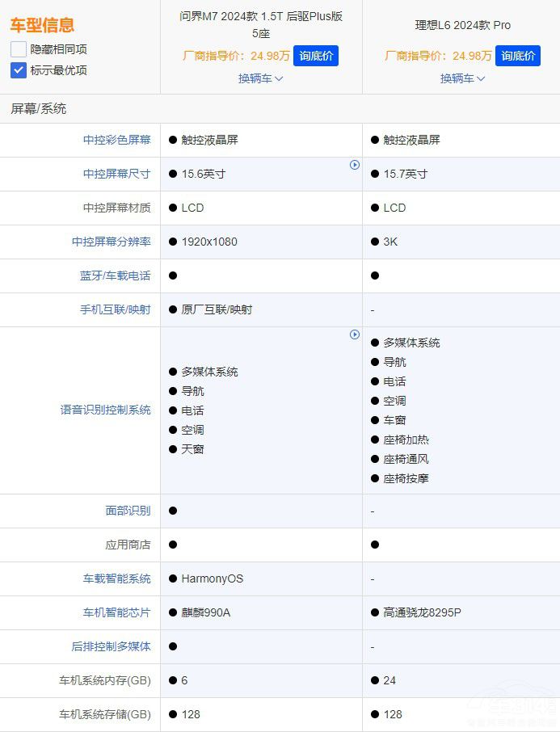
Task: Click the 中控屏幕分辨率 parameter link
Action: click(111, 242)
